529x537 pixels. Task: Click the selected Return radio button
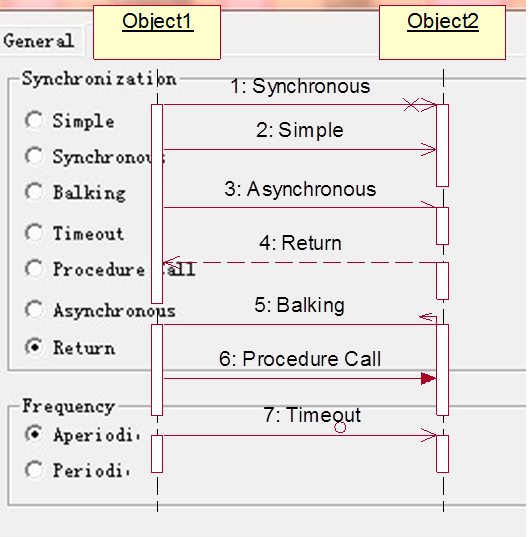click(34, 347)
